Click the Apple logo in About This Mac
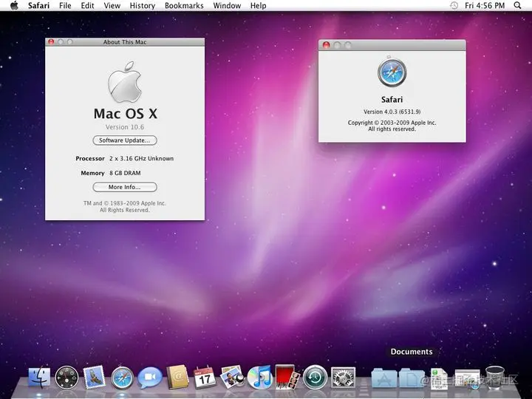 tap(125, 82)
